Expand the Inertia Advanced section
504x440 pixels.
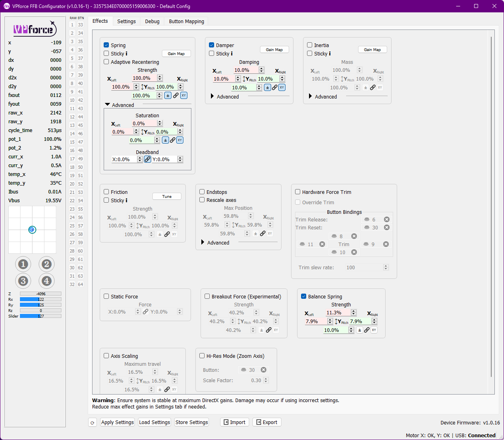311,96
